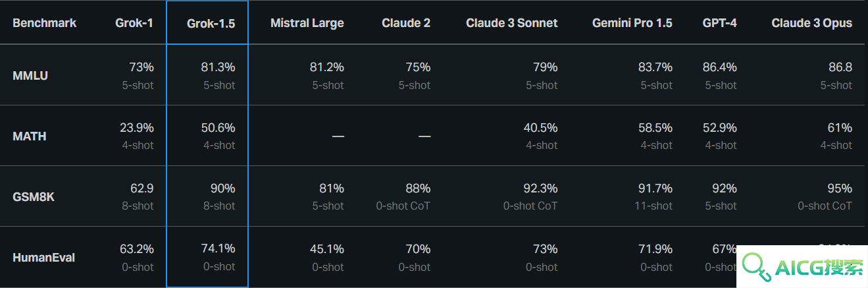Select the Gemini Pro 1.5 header
The image size is (868, 288).
coord(632,23)
